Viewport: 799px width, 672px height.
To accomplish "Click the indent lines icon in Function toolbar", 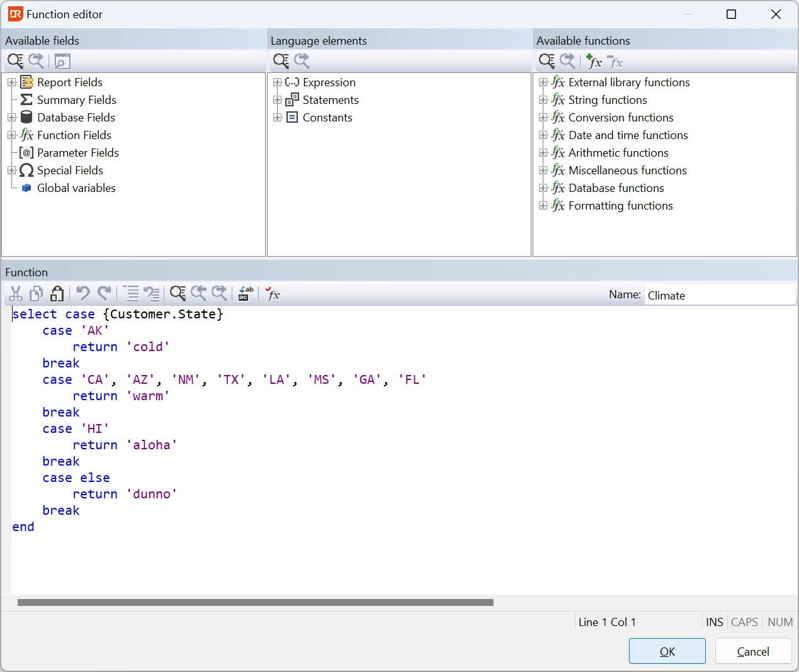I will pyautogui.click(x=130, y=294).
